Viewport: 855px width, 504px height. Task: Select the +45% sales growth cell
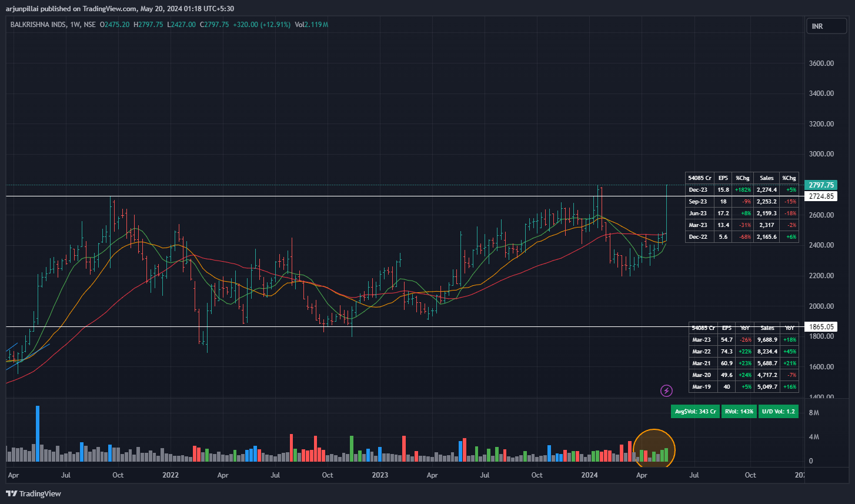(789, 351)
